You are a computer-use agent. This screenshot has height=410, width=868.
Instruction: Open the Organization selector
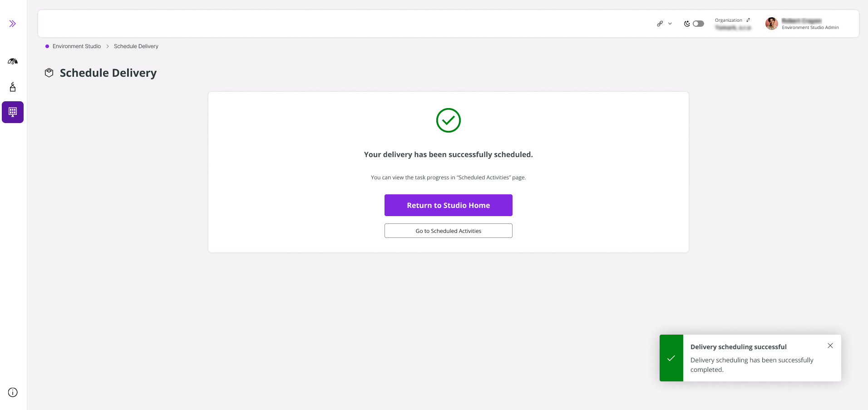[x=733, y=24]
